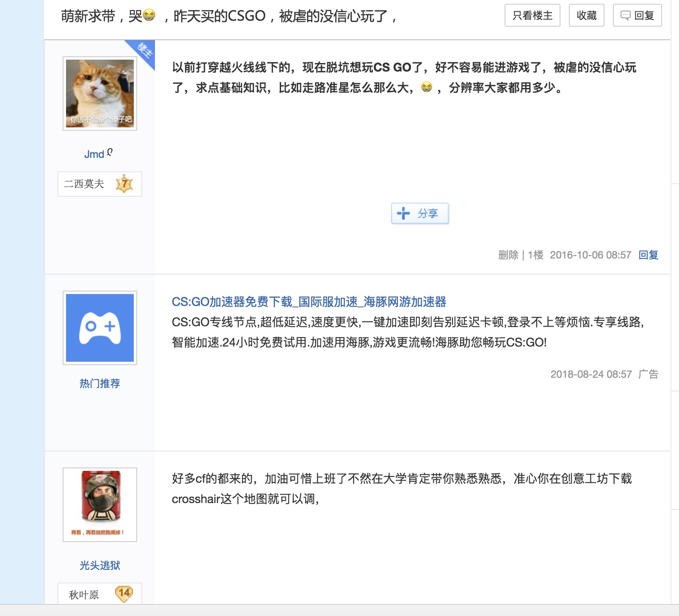This screenshot has width=679, height=616.
Task: Click the ad description text CS:GO专线节点
Action: [408, 332]
